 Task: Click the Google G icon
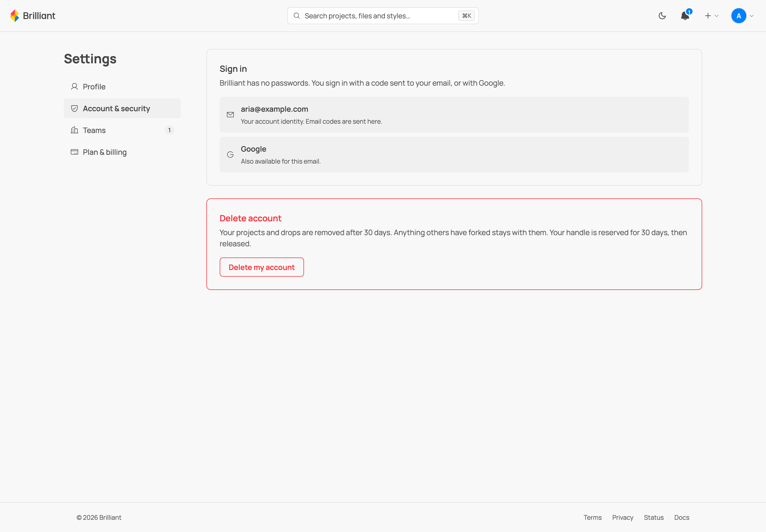coord(230,155)
